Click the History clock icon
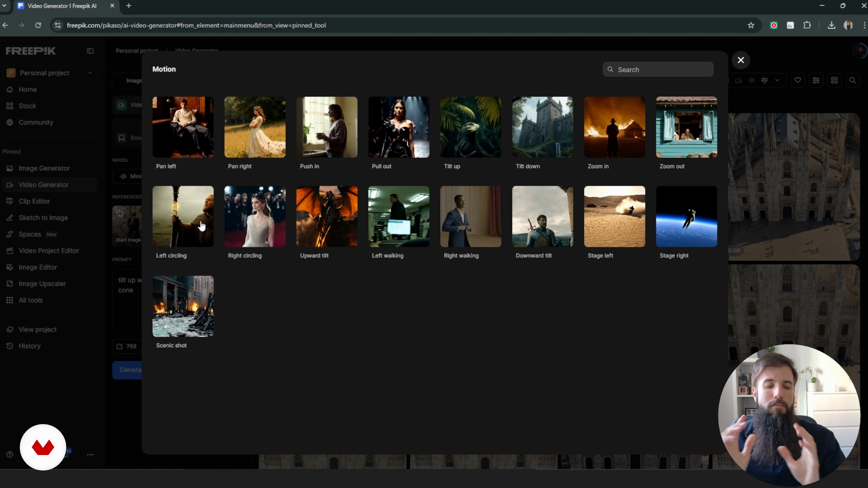The width and height of the screenshot is (868, 488). [10, 346]
